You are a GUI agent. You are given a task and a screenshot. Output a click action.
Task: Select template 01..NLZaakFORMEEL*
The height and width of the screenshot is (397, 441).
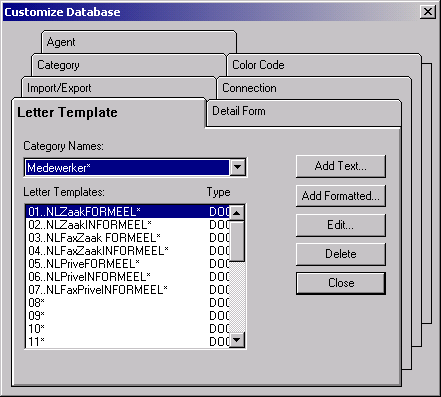127,212
